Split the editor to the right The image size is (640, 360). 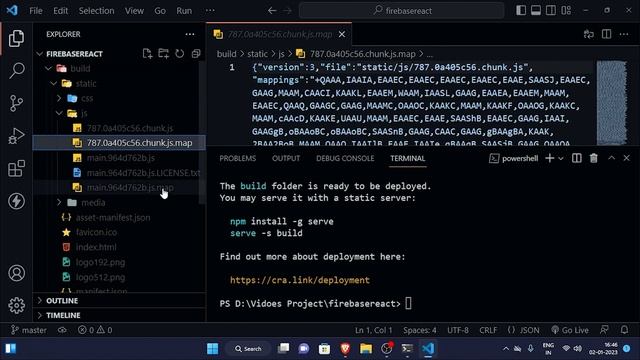[607, 34]
